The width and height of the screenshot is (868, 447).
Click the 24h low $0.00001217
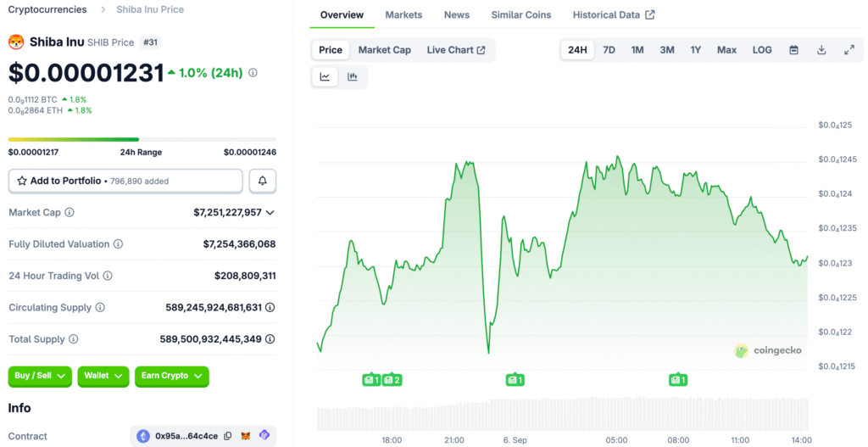tap(34, 153)
